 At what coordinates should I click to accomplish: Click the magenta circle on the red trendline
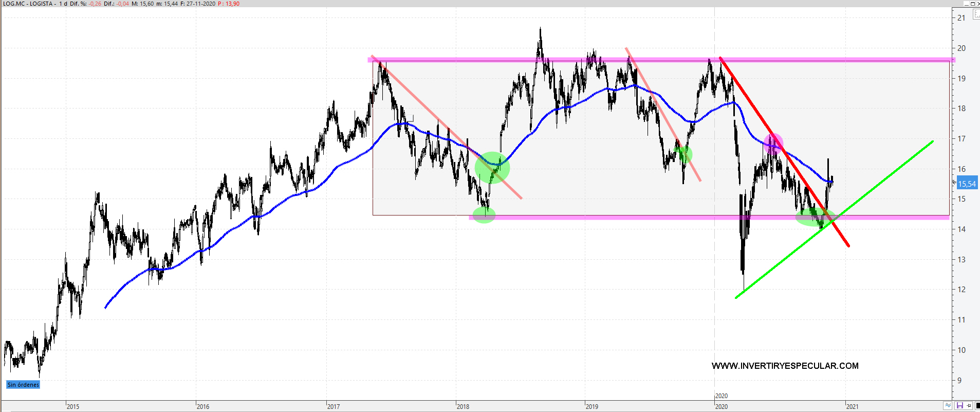[773, 143]
